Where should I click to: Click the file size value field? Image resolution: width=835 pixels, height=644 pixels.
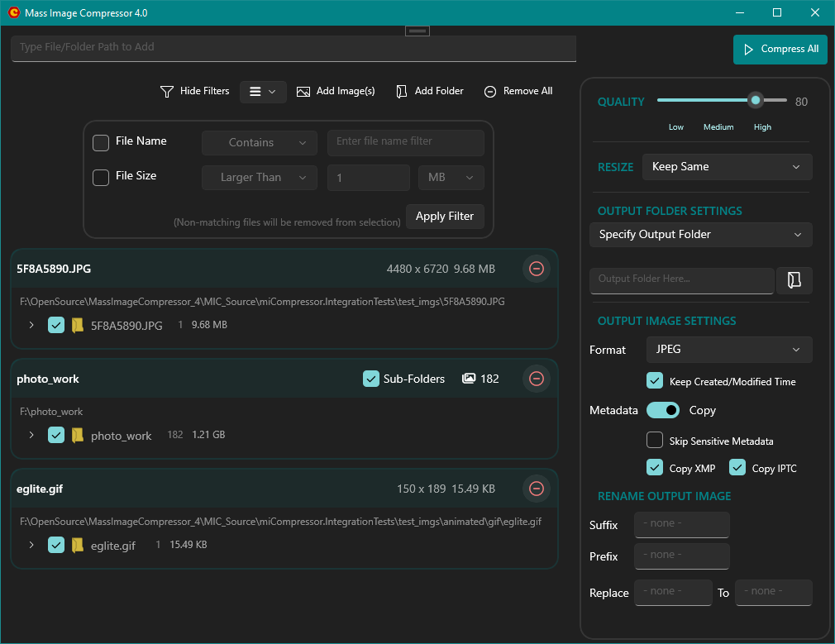pos(369,178)
